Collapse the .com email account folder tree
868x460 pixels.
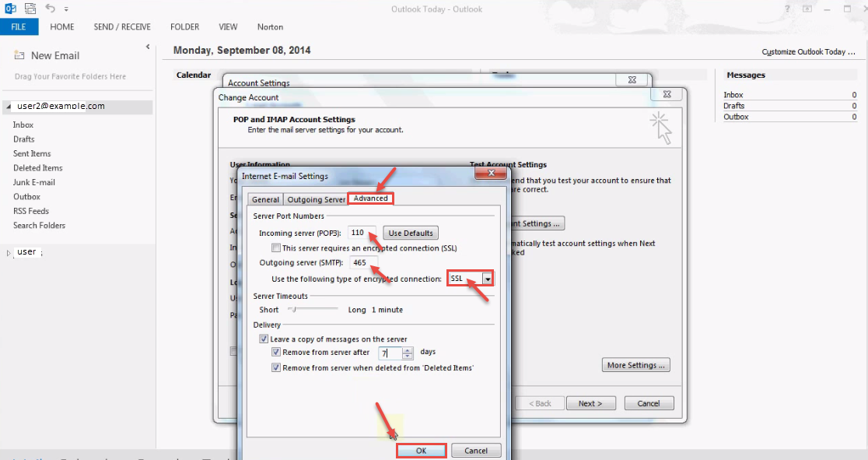click(7, 107)
